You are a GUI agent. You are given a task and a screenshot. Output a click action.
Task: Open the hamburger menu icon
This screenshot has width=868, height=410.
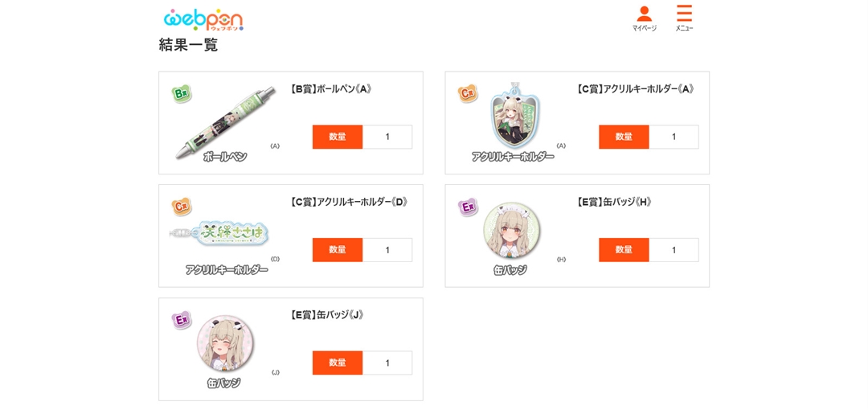click(x=684, y=18)
